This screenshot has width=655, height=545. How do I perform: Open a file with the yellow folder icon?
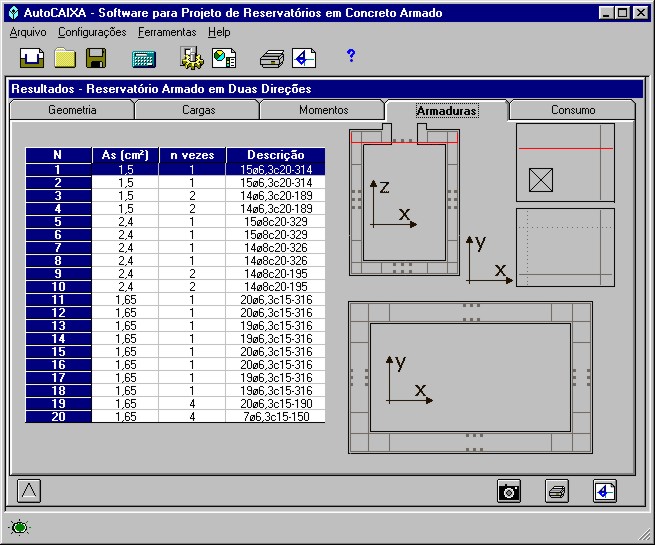click(65, 58)
